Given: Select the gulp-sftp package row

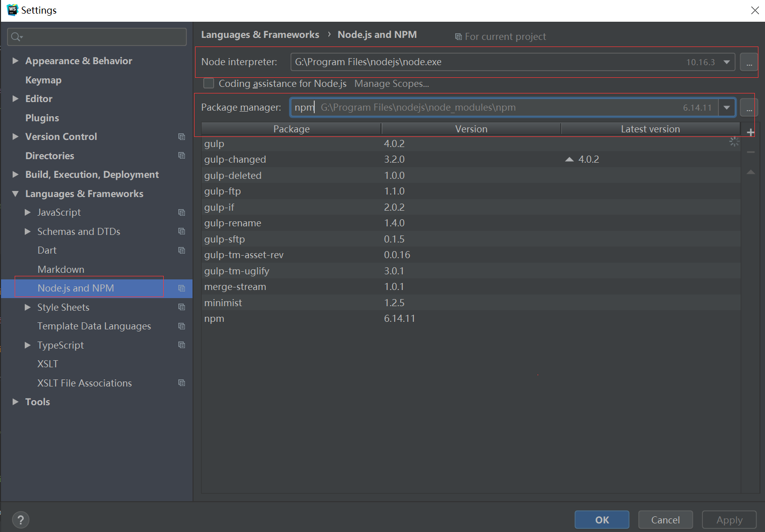Looking at the screenshot, I should (x=471, y=239).
